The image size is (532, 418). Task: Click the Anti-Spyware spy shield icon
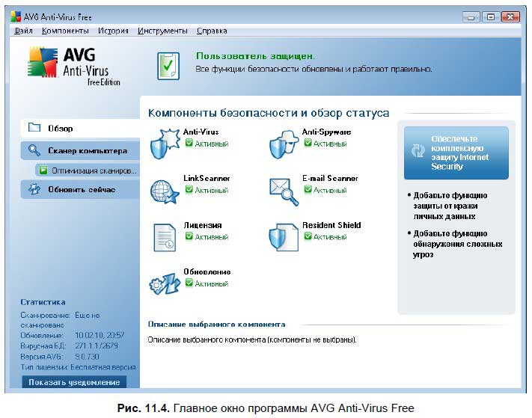coord(284,144)
